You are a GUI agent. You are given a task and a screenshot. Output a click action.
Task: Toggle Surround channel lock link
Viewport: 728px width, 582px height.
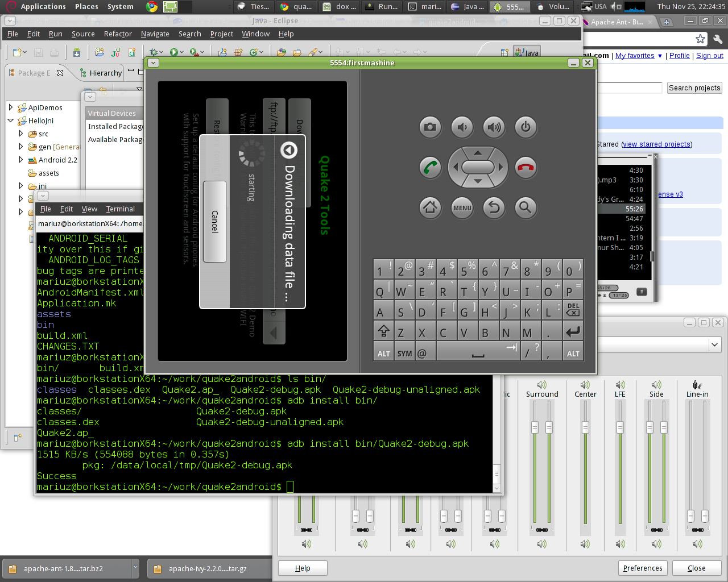click(x=541, y=530)
